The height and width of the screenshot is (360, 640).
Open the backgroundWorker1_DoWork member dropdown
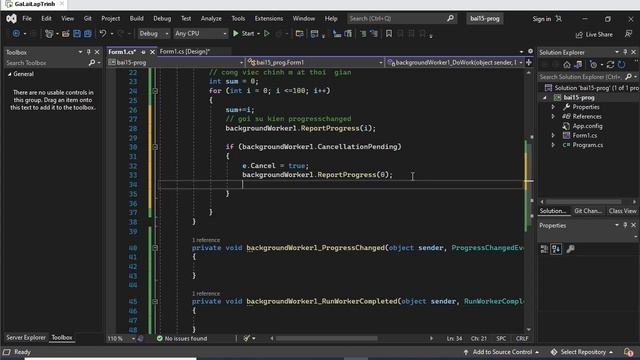[x=455, y=62]
